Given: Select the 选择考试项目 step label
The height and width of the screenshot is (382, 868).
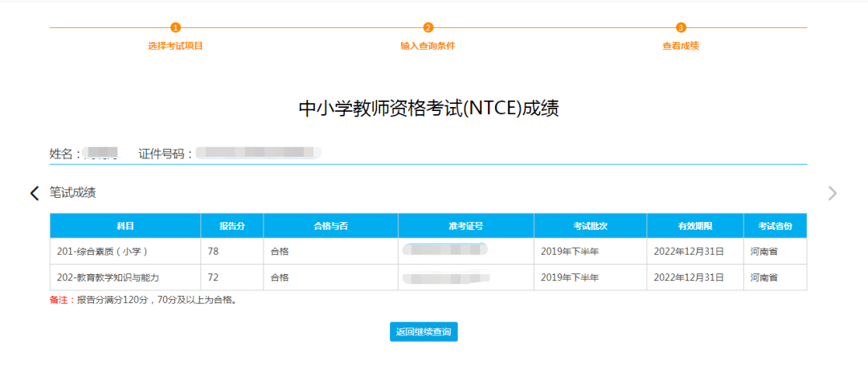Looking at the screenshot, I should click(x=175, y=47).
